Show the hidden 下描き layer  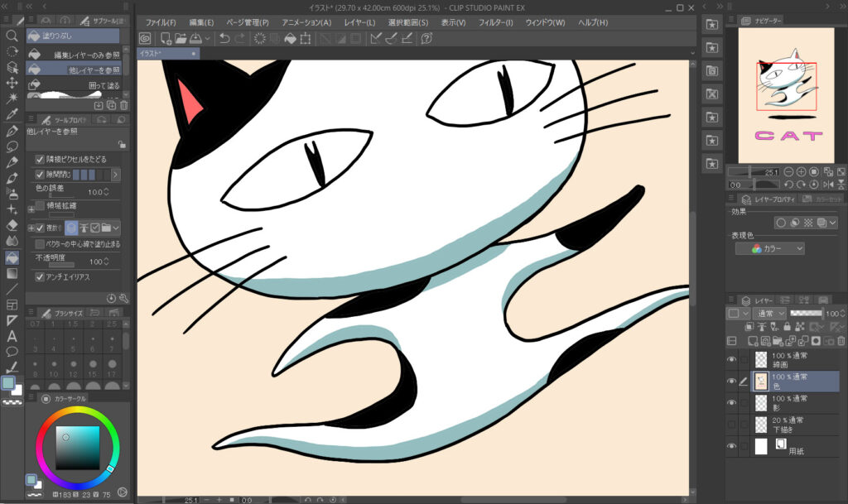(x=732, y=425)
